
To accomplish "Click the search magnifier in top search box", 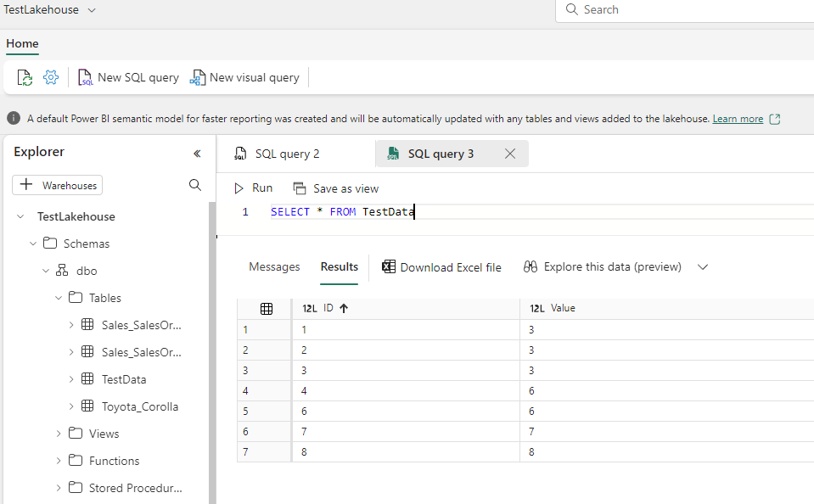I will (571, 9).
